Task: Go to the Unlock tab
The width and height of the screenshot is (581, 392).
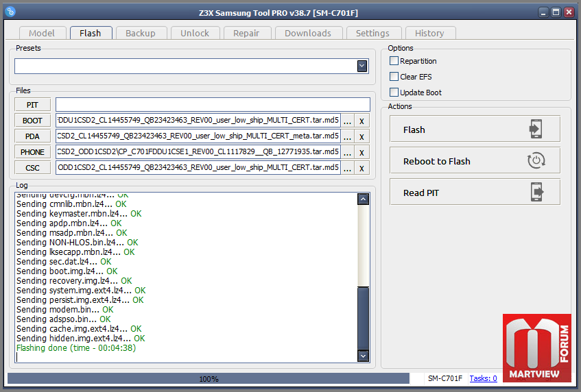Action: point(195,33)
